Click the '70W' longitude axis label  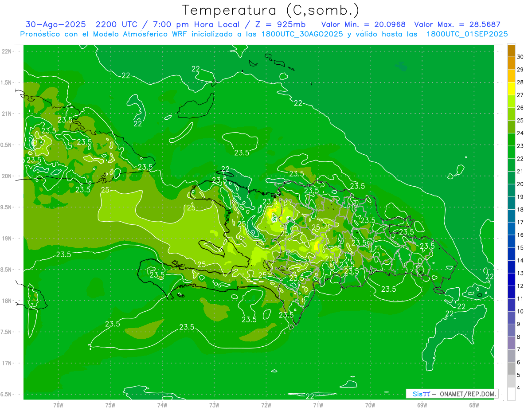pyautogui.click(x=370, y=405)
